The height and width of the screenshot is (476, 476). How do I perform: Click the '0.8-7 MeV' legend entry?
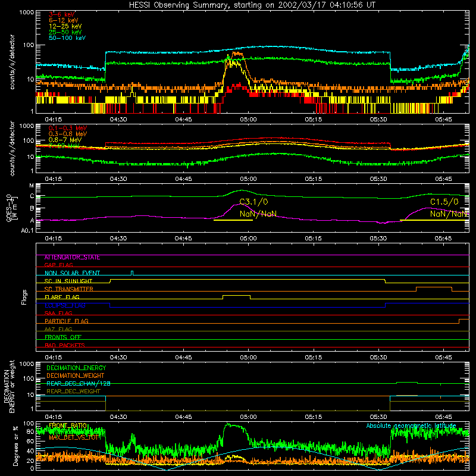(x=65, y=140)
